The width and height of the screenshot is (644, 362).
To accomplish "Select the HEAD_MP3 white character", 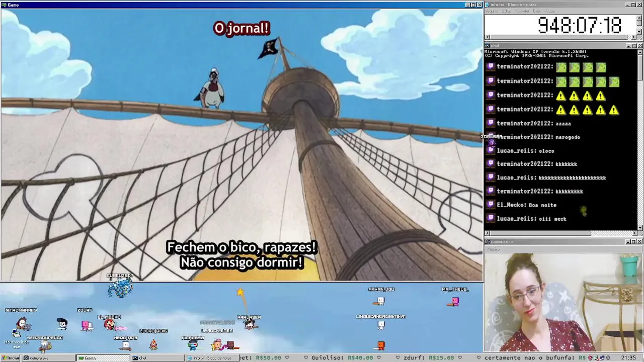I will pyautogui.click(x=126, y=345).
